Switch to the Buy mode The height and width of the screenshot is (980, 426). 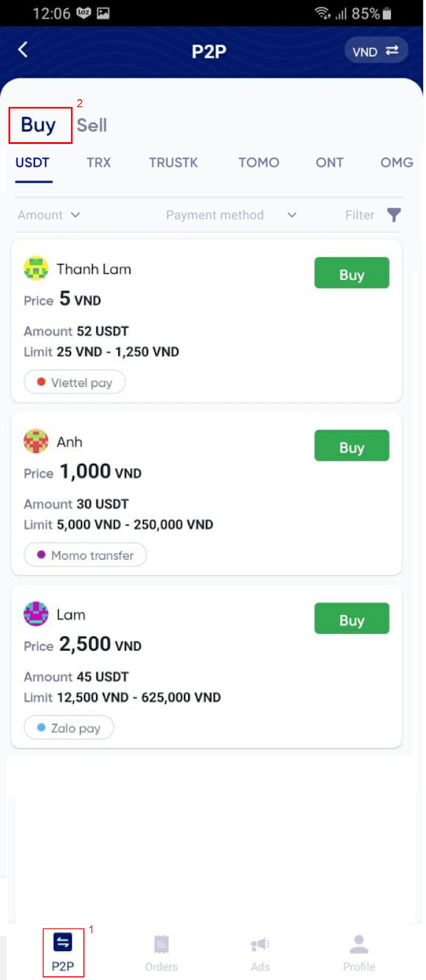click(39, 125)
